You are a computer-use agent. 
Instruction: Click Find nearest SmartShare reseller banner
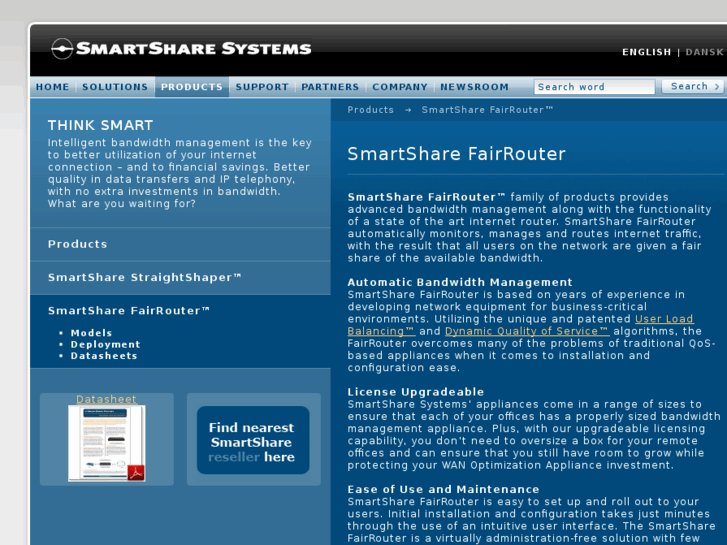pyautogui.click(x=253, y=440)
